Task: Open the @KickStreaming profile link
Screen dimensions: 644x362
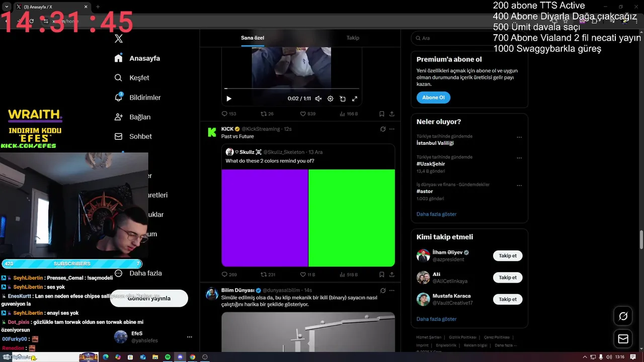Action: (x=261, y=129)
